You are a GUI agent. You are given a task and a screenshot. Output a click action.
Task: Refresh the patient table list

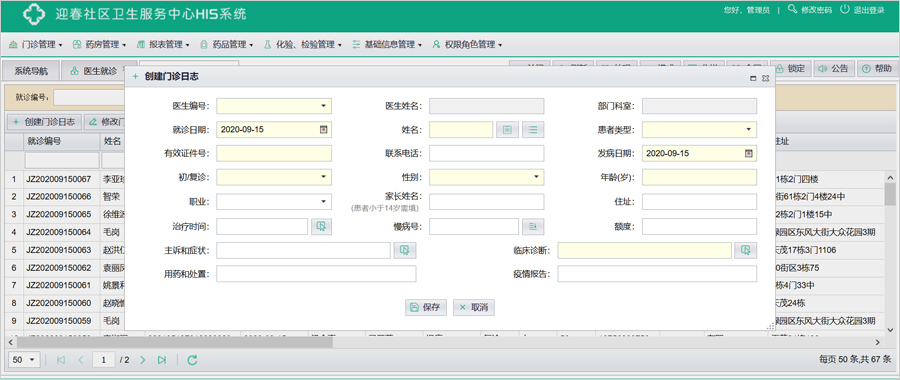[x=193, y=360]
